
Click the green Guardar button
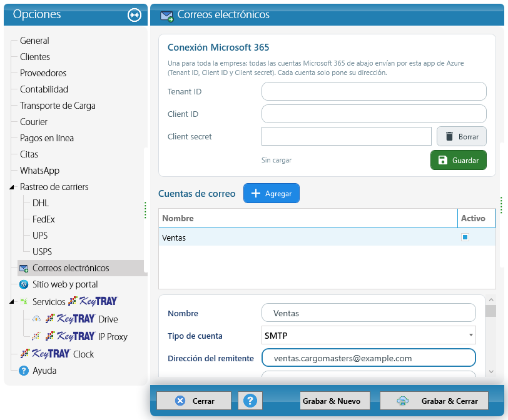(458, 160)
